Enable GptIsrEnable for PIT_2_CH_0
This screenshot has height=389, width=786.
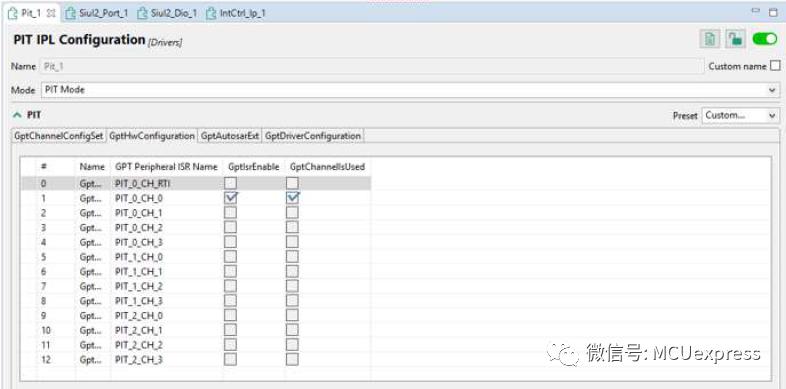tap(231, 315)
